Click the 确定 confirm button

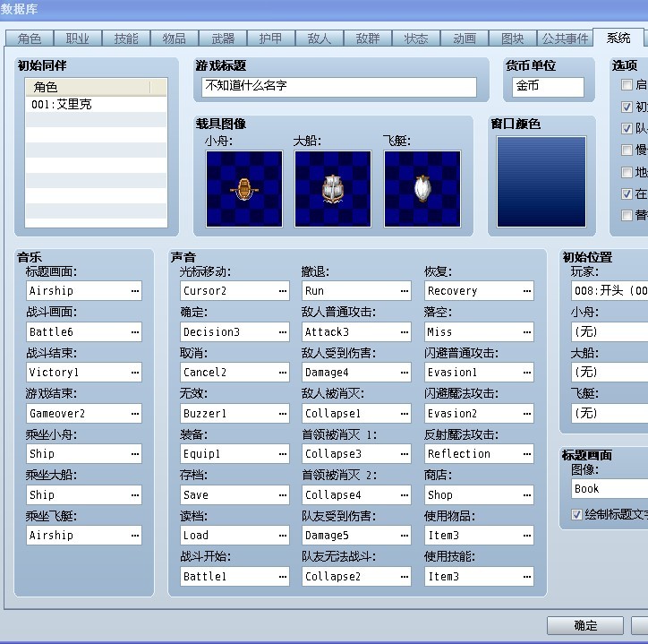585,625
